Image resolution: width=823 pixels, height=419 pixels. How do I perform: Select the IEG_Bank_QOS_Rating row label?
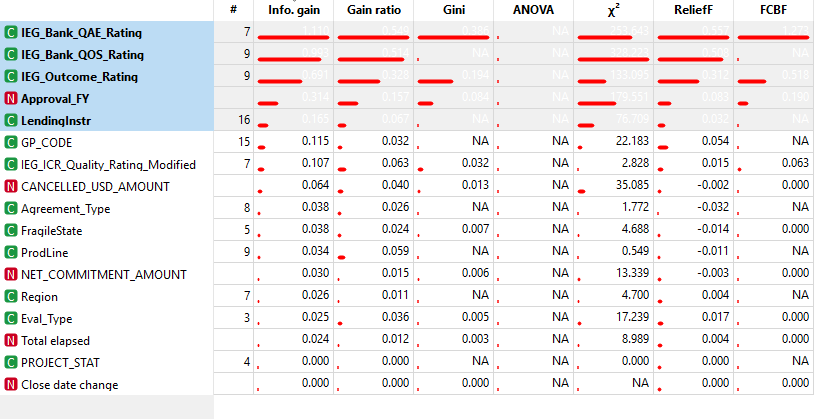[x=82, y=55]
